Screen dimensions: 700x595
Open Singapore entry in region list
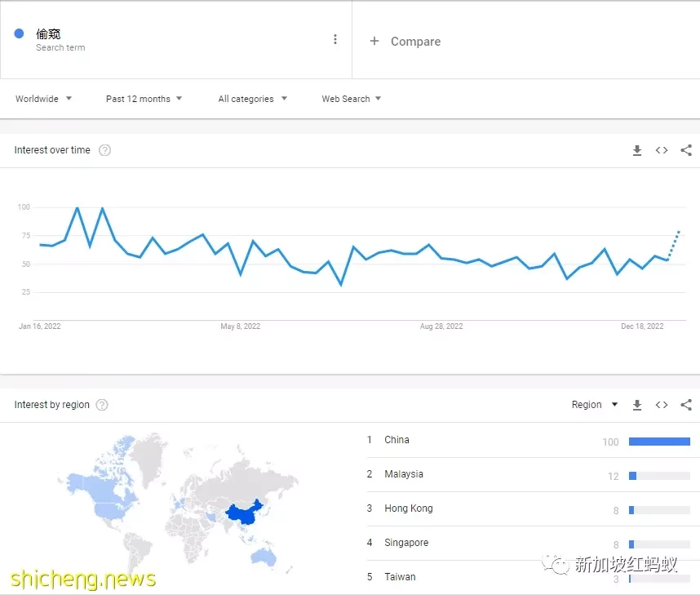point(406,543)
